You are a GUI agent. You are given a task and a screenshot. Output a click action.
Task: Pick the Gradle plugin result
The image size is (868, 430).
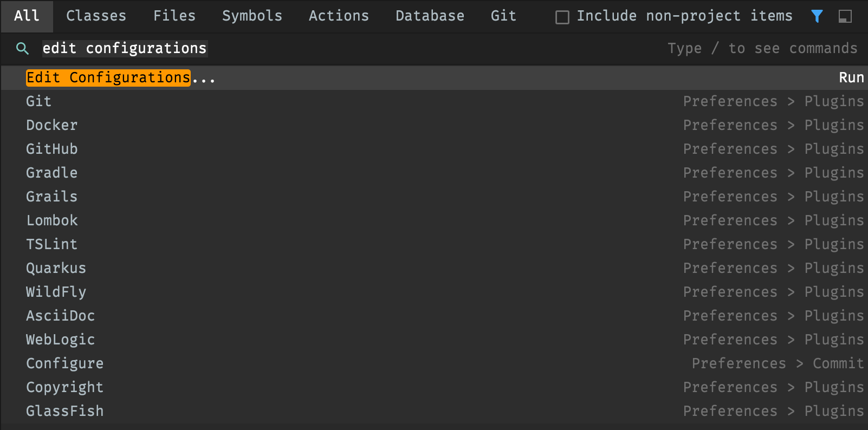[x=434, y=173]
